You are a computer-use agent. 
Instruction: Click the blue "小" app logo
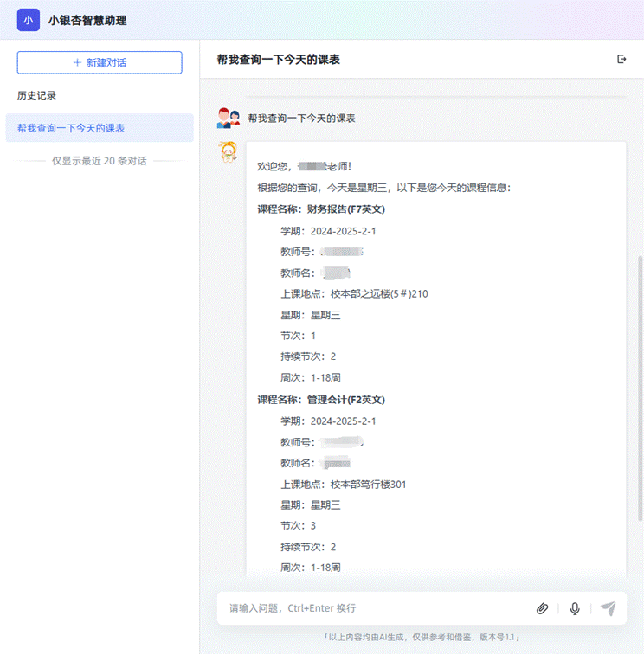(x=29, y=20)
